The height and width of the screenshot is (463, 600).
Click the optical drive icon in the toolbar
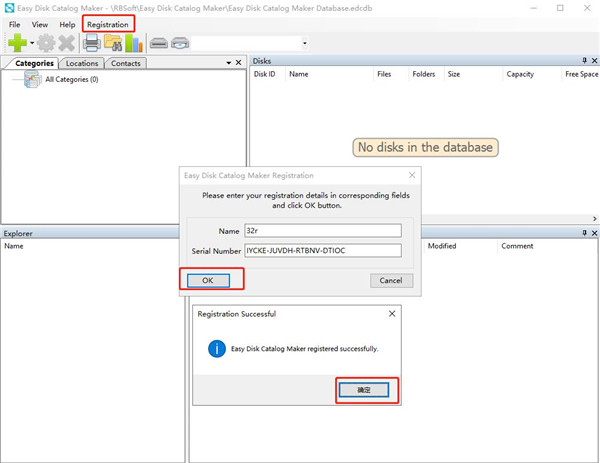pos(180,43)
